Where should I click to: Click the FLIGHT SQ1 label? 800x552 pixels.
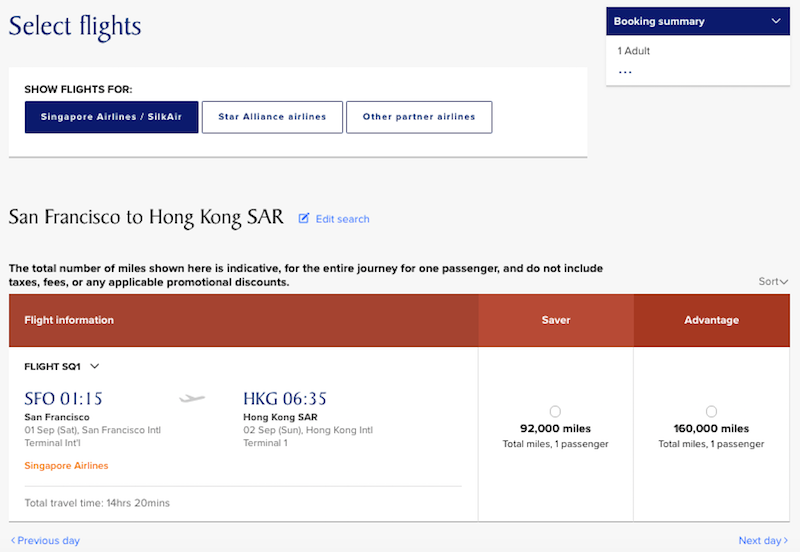[x=53, y=366]
